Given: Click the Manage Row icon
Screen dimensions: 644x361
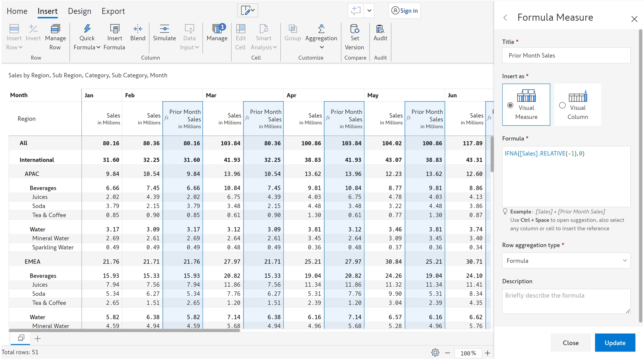Looking at the screenshot, I should click(55, 29).
